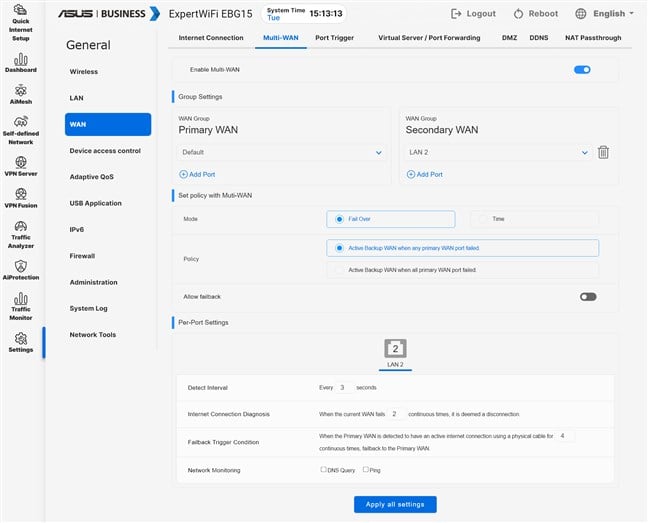Click Logout text link
This screenshot has height=523, width=648.
(481, 14)
